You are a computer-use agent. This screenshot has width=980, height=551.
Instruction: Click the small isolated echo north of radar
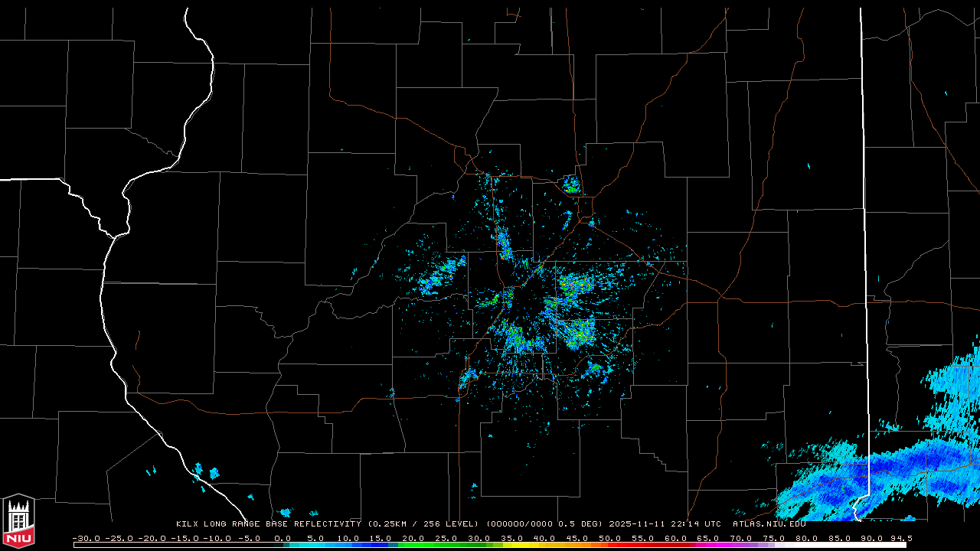pos(571,184)
